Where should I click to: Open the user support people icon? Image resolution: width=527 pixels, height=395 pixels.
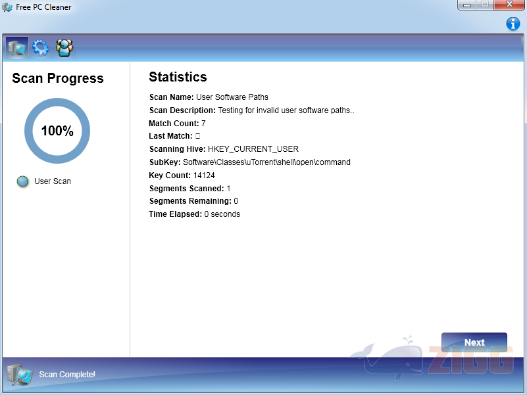pos(64,48)
